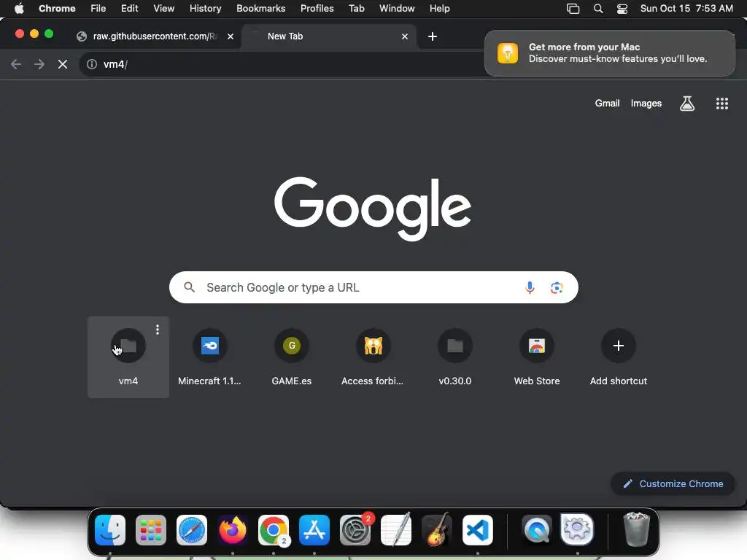Open Visual Studio Code from the Dock
Viewport: 747px width, 560px height.
(478, 530)
